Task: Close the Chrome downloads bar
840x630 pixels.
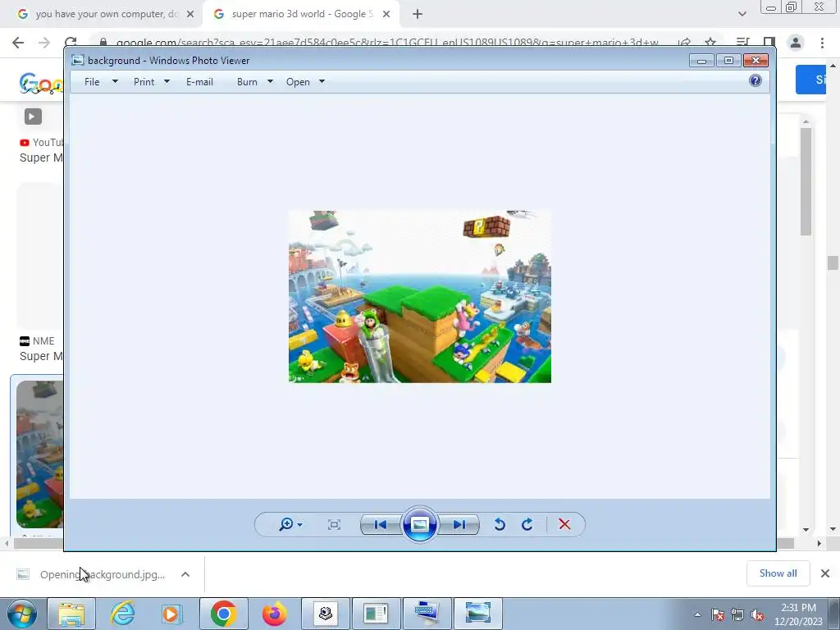Action: tap(825, 573)
